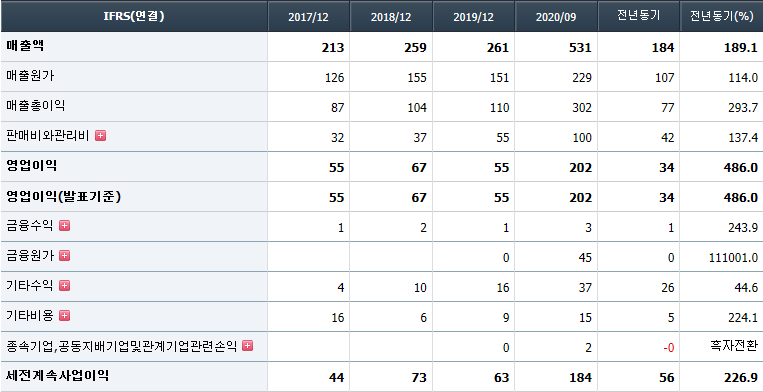
Task: Click 매출액 growth value 189.1
Action: click(x=741, y=48)
